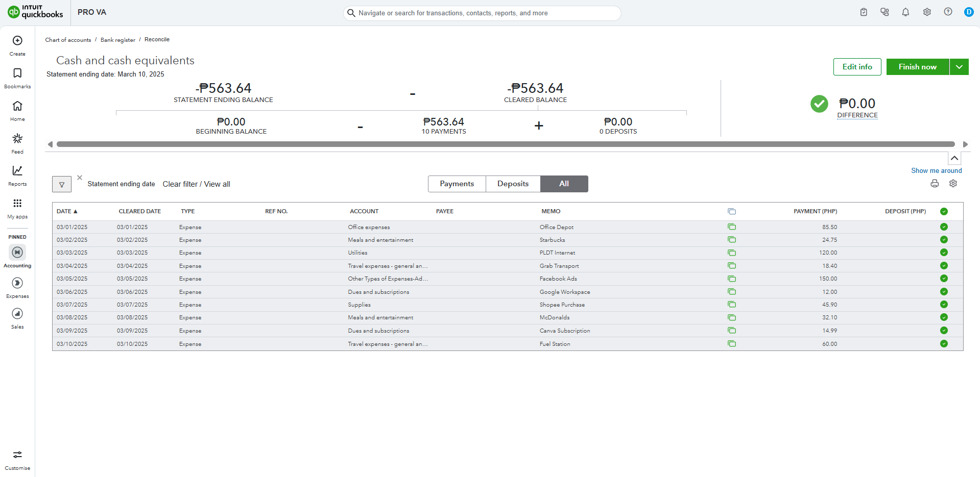Switch to the Deposits tab
The width and height of the screenshot is (980, 477).
point(513,184)
